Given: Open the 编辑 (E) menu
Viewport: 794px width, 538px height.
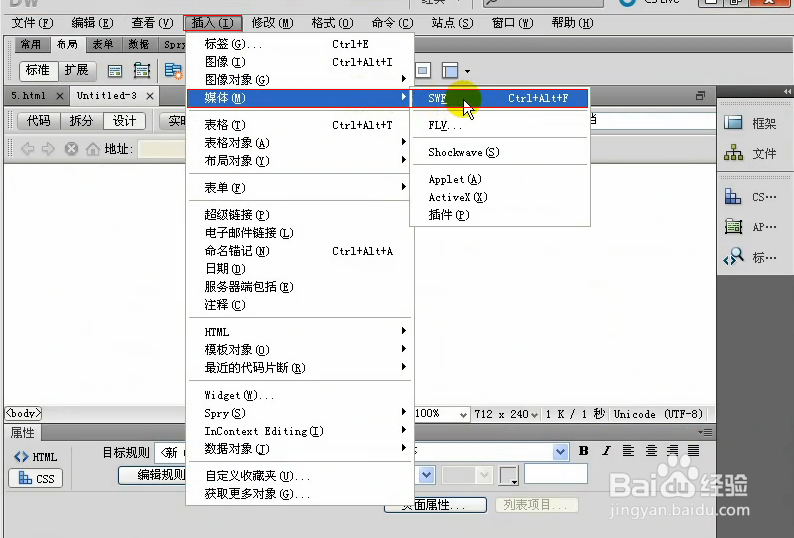Looking at the screenshot, I should tap(92, 23).
